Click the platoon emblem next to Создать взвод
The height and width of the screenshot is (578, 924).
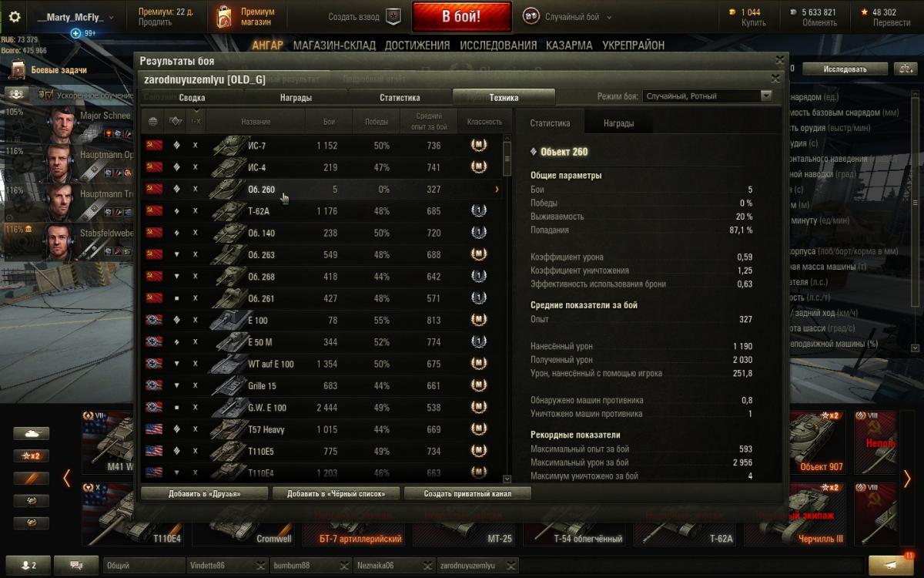pyautogui.click(x=393, y=16)
